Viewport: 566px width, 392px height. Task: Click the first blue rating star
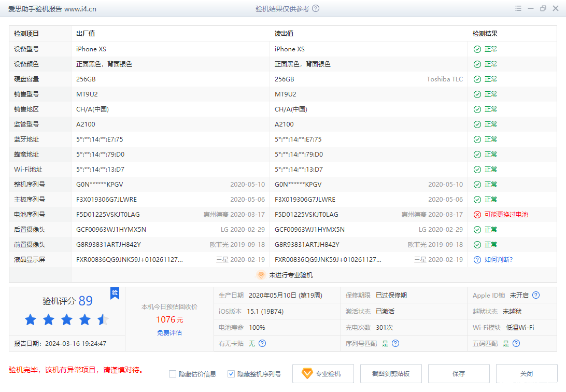[x=31, y=319]
